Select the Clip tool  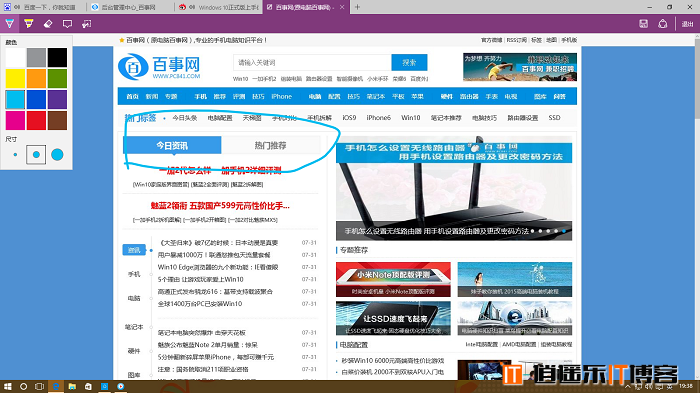point(87,24)
